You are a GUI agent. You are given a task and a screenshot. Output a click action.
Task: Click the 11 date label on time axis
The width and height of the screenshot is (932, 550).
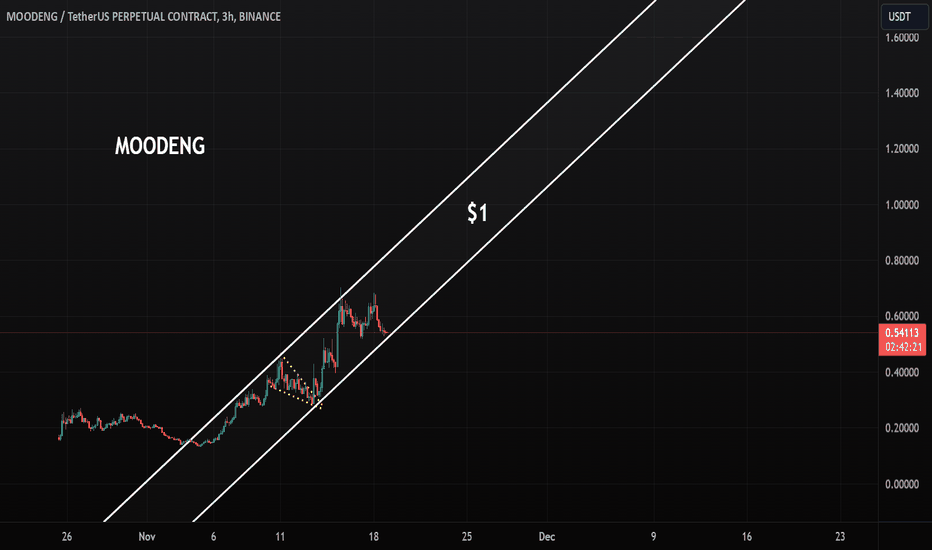click(280, 536)
